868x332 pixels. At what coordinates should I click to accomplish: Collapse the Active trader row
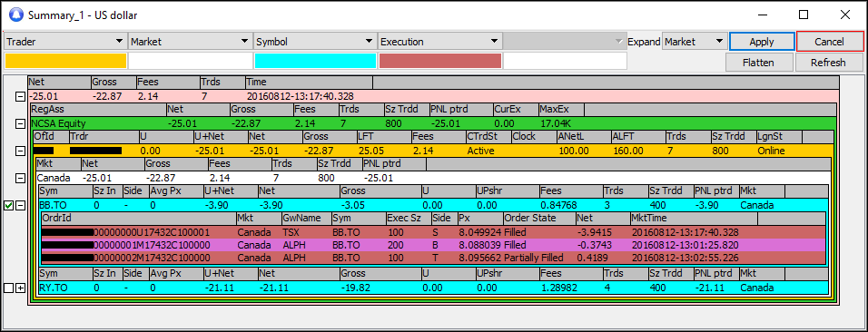click(x=21, y=151)
